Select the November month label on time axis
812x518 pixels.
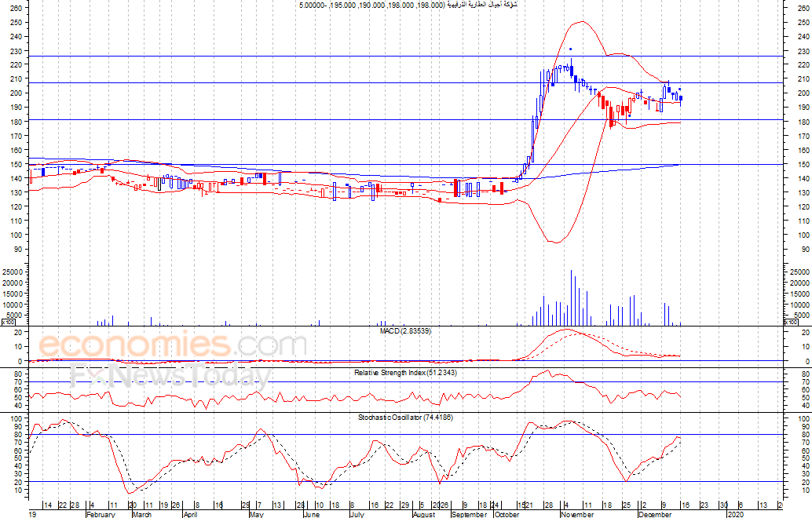(x=577, y=514)
